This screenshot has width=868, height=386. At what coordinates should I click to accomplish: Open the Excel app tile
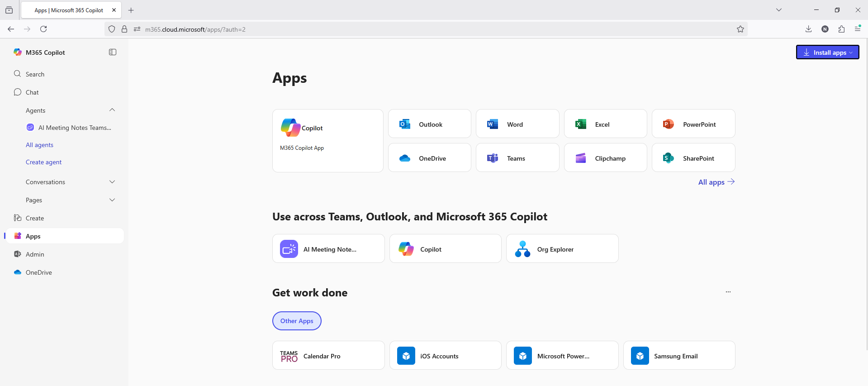(x=605, y=124)
